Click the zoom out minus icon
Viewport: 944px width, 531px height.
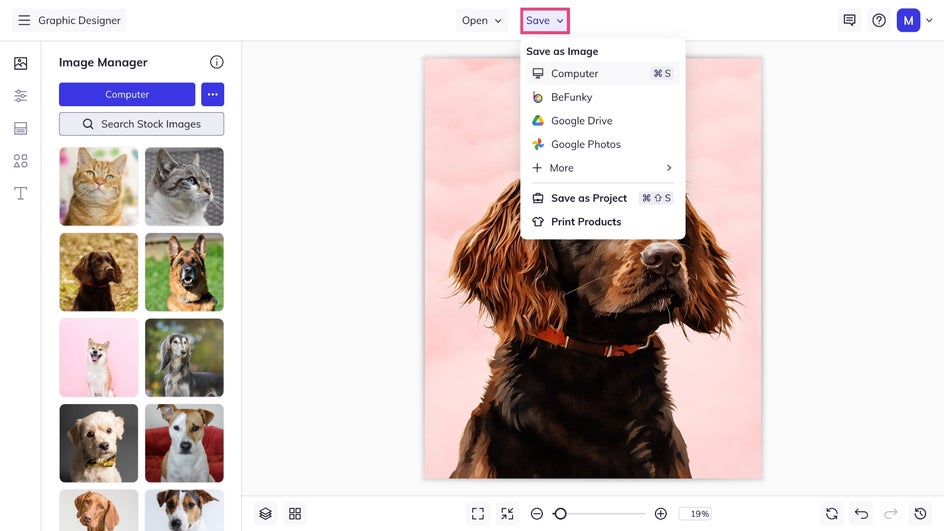point(537,514)
